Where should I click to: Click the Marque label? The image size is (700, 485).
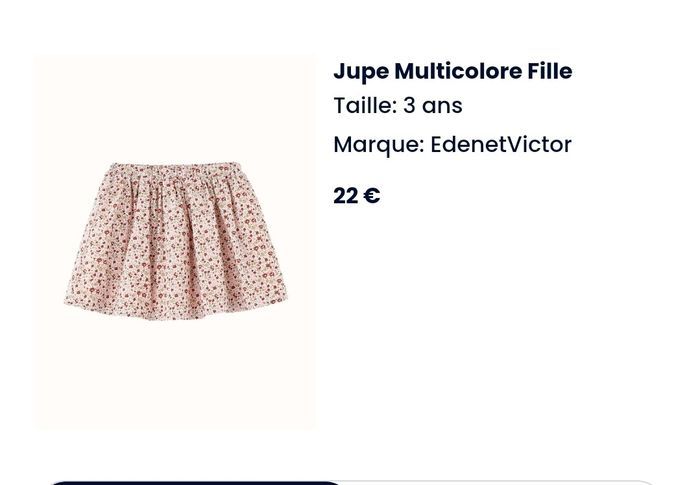tap(379, 145)
